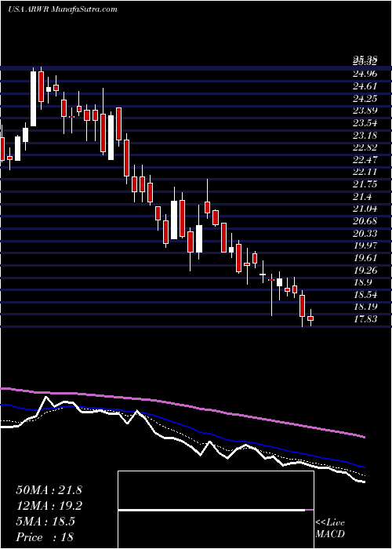Select the 18.19 price level label
The image size is (392, 549).
point(365,307)
